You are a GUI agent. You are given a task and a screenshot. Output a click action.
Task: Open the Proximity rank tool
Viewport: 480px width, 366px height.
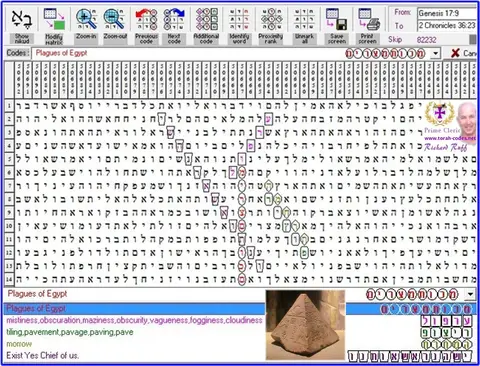271,26
